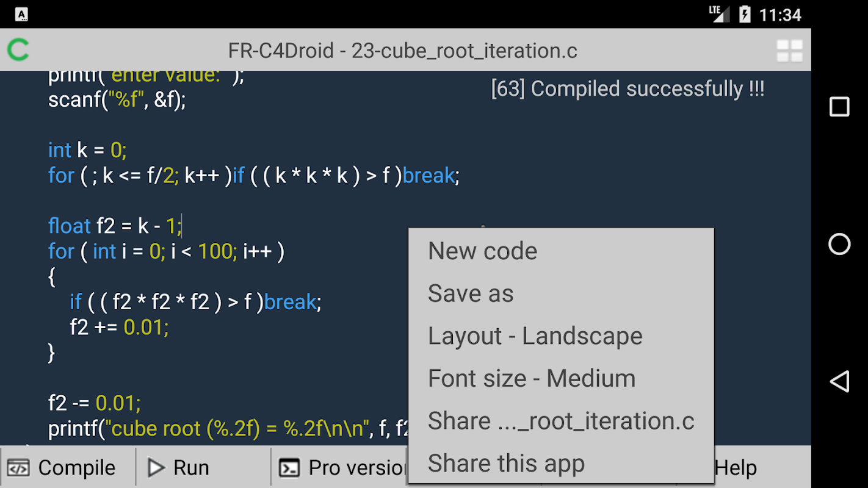Tap the Compiled successfully status message
Viewport: 868px width, 488px height.
pyautogui.click(x=627, y=89)
